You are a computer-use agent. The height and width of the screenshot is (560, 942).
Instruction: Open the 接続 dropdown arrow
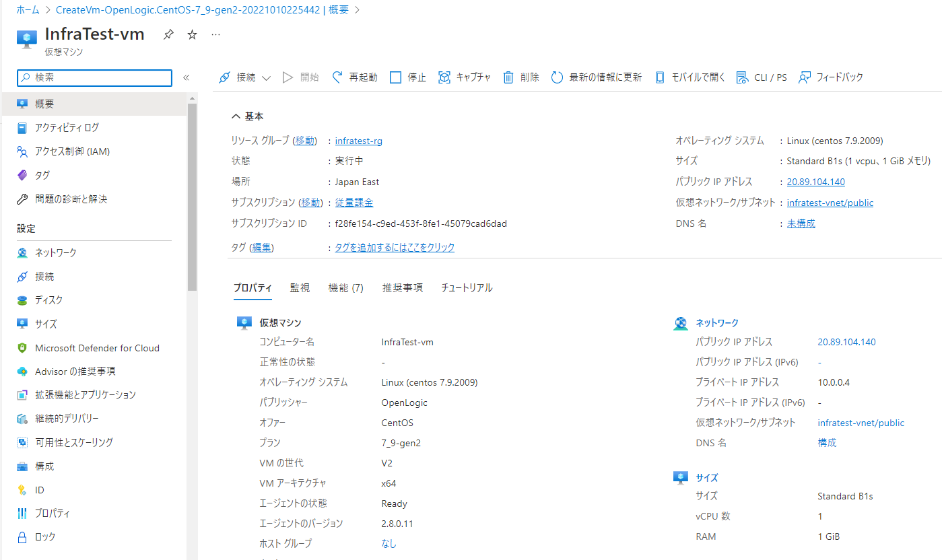[x=266, y=78]
